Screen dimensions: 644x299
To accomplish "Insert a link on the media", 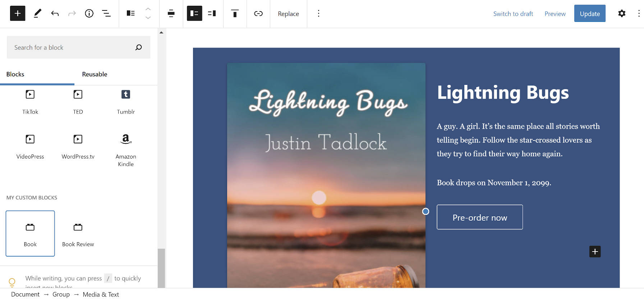I will click(x=258, y=14).
